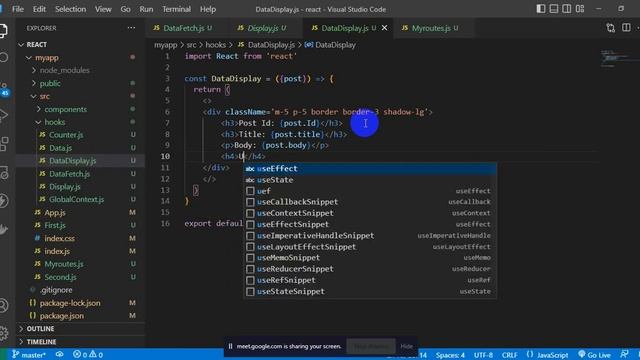This screenshot has height=360, width=640.
Task: Click the master branch indicator
Action: 29,355
